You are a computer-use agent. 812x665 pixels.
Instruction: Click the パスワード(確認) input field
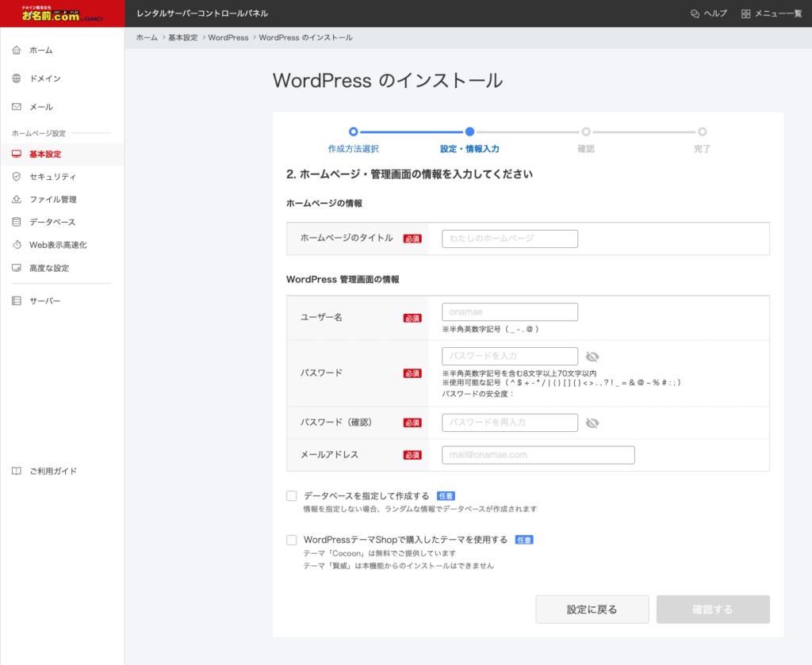(510, 422)
